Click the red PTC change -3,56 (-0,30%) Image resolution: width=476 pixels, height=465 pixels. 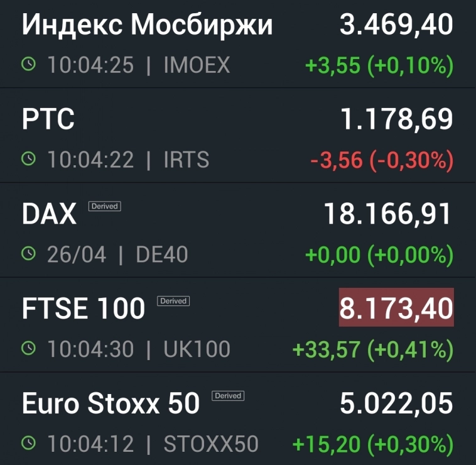tap(382, 160)
